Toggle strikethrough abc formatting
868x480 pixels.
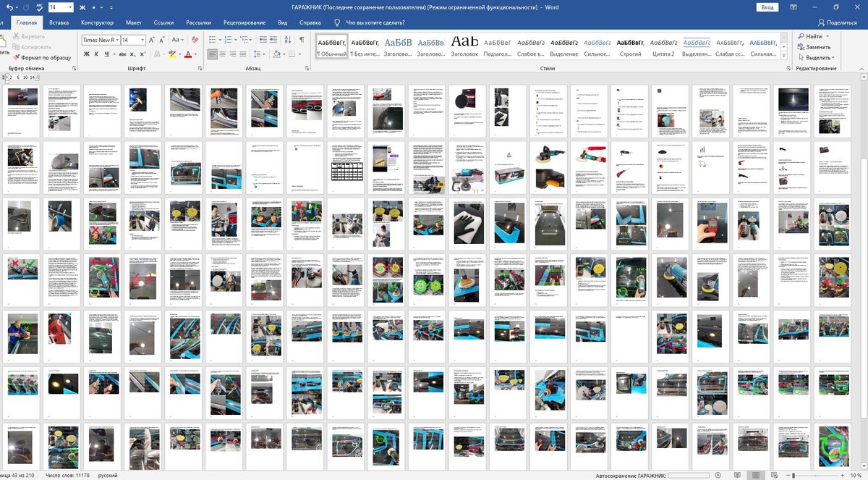[122, 54]
